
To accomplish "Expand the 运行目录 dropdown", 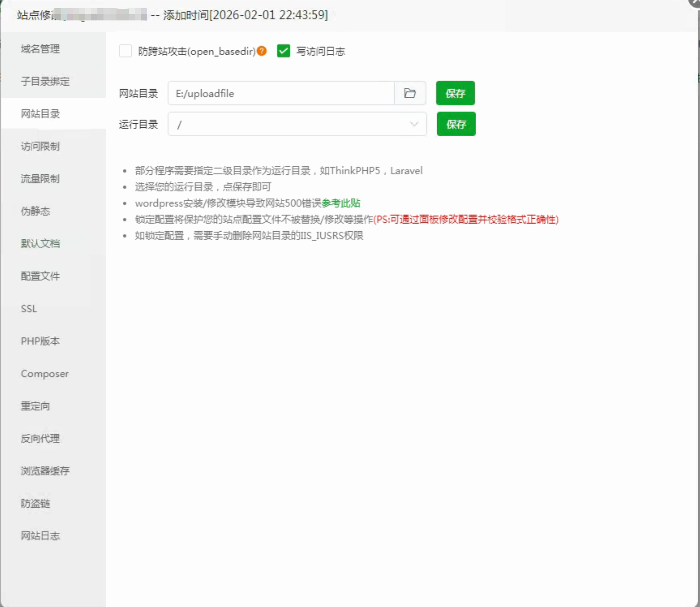I will point(414,124).
